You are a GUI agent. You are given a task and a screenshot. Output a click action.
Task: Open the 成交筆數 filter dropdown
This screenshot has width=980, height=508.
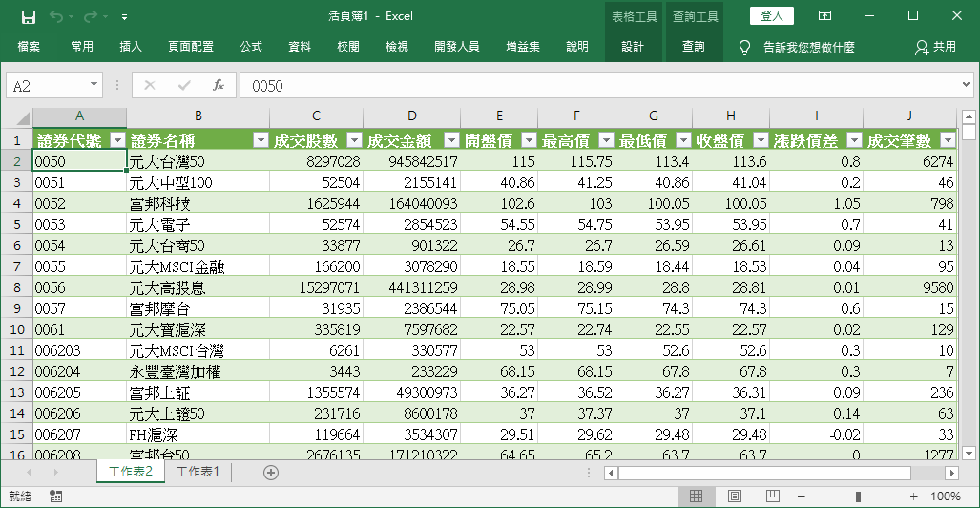tap(947, 140)
